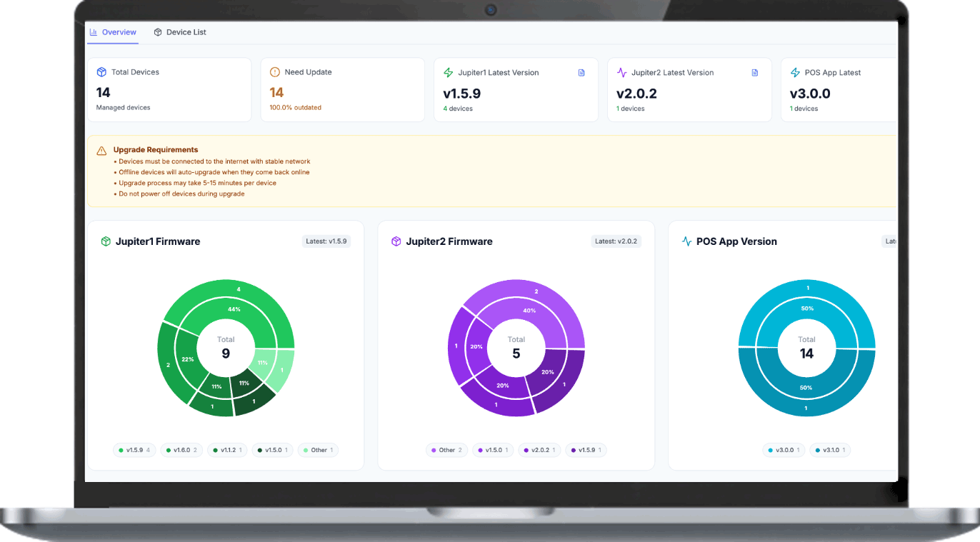Select the v2.0.2 legend chip under Jupiter2 chart
The image size is (980, 542).
[x=539, y=450]
